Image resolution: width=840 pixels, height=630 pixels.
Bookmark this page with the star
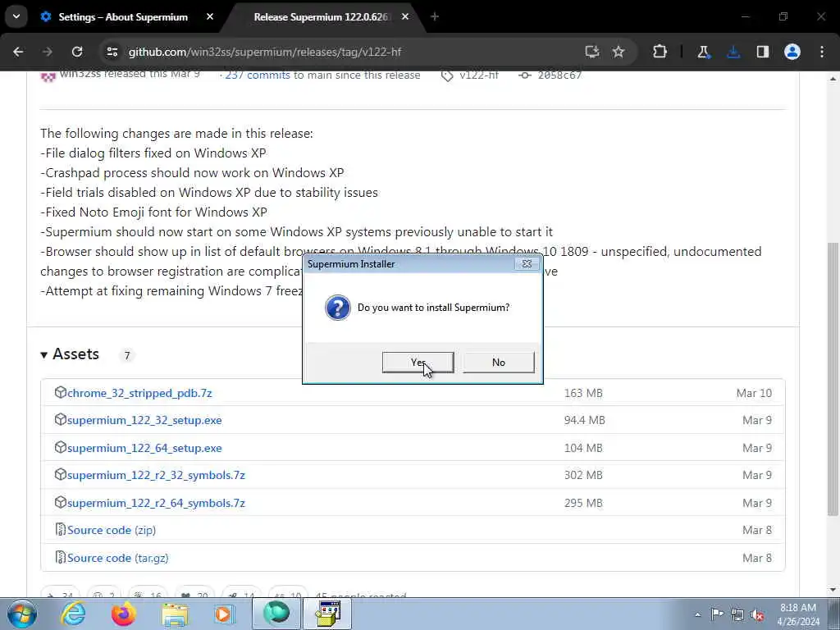coord(619,52)
